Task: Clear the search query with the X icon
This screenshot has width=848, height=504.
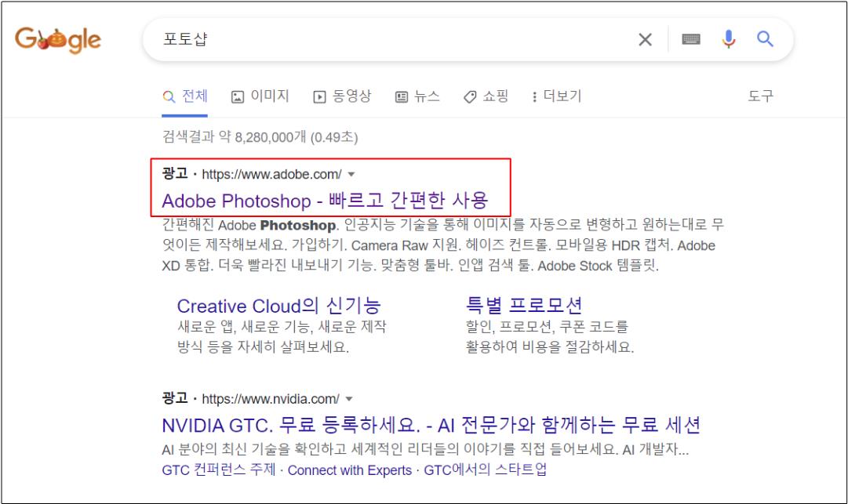Action: (x=645, y=39)
